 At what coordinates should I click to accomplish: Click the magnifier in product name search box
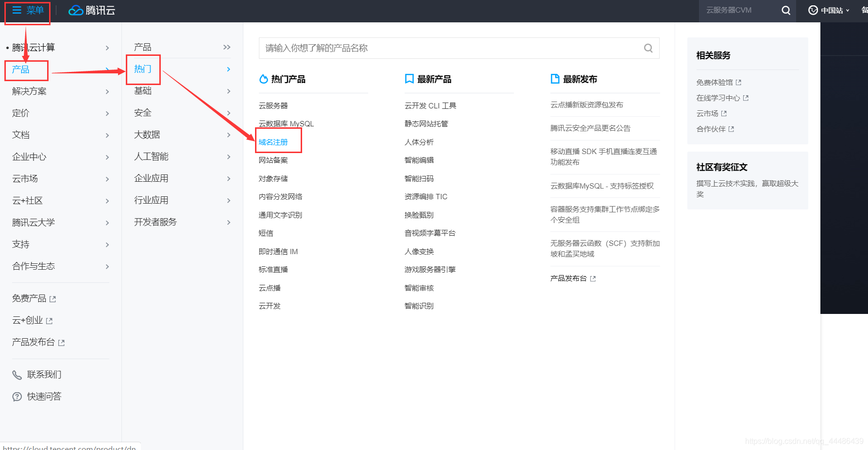pyautogui.click(x=648, y=48)
